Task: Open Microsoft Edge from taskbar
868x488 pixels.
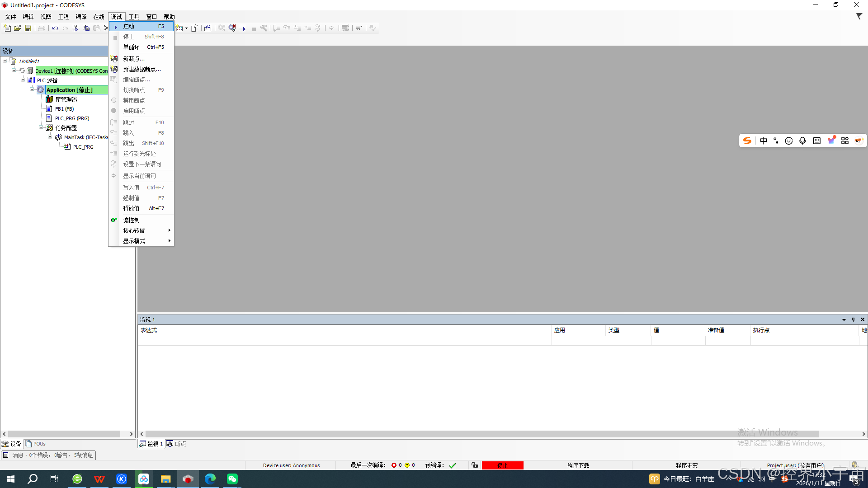Action: 210,479
